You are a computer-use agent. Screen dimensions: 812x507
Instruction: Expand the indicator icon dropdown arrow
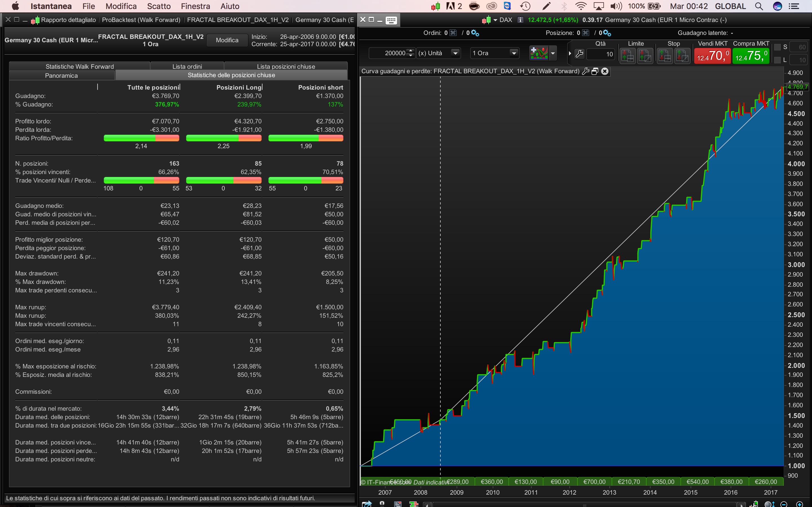point(553,53)
